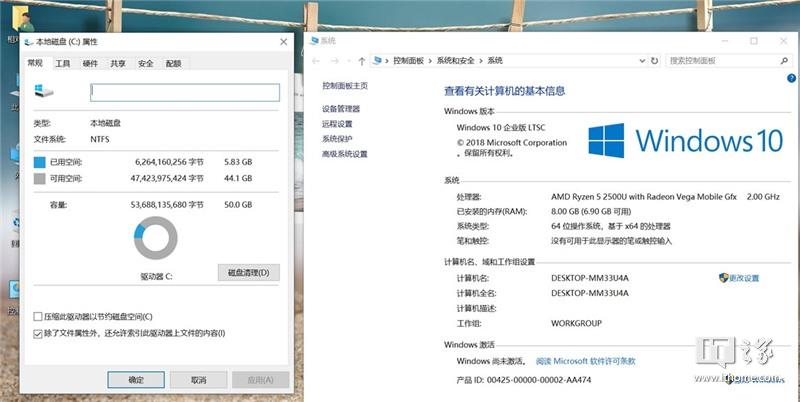Viewport: 800px width, 402px height.
Task: Open the blue help question mark
Action: (791, 78)
